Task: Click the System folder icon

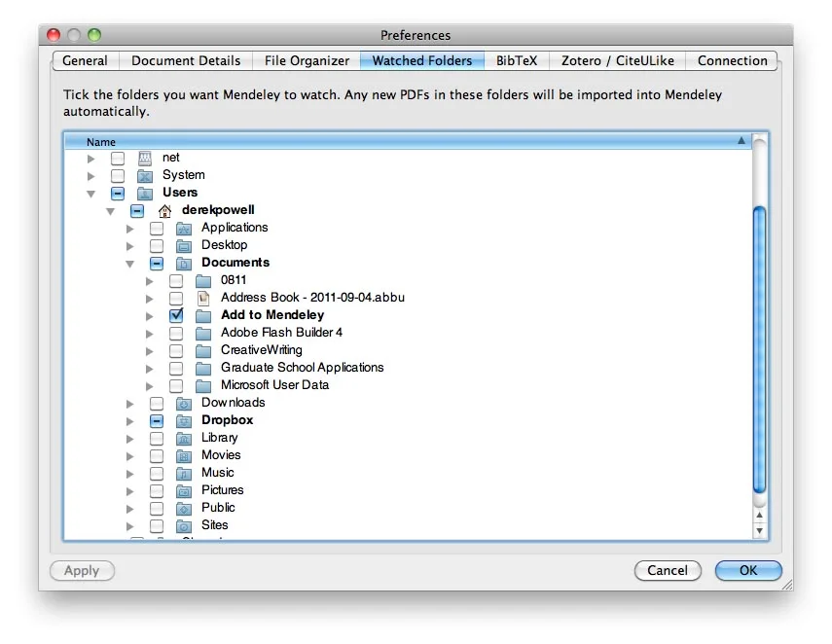Action: (145, 175)
